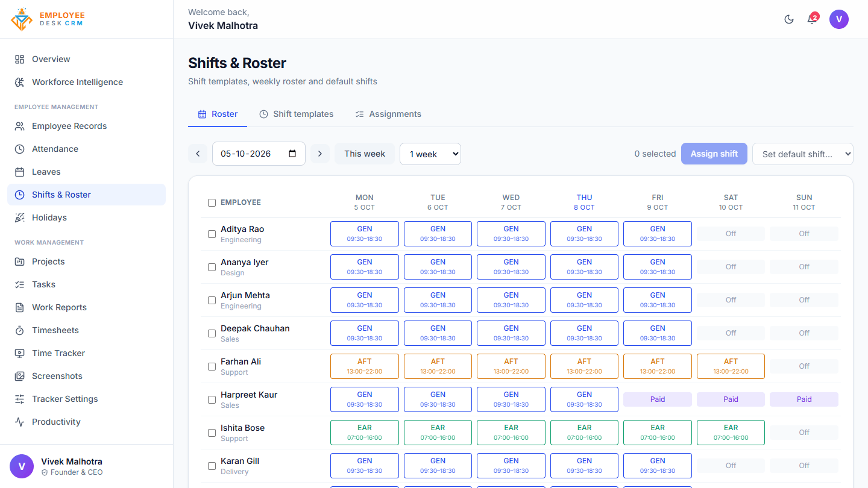Switch to the Roster tab
The height and width of the screenshot is (488, 868).
pos(218,114)
